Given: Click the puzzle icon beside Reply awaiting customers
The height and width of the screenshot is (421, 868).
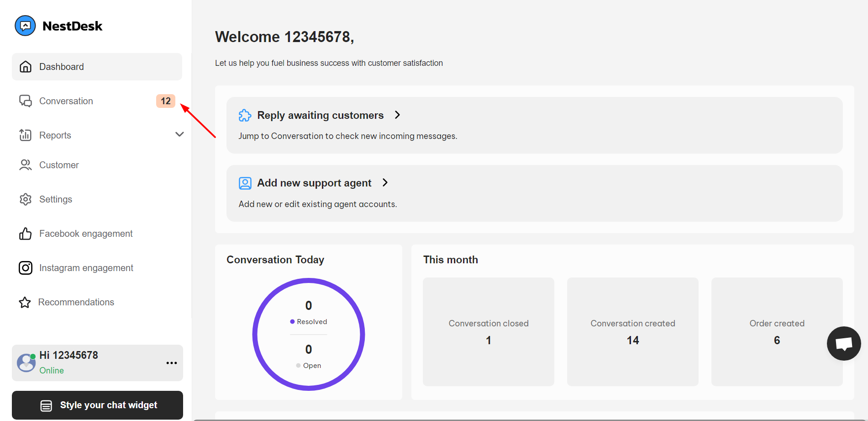Looking at the screenshot, I should point(245,115).
